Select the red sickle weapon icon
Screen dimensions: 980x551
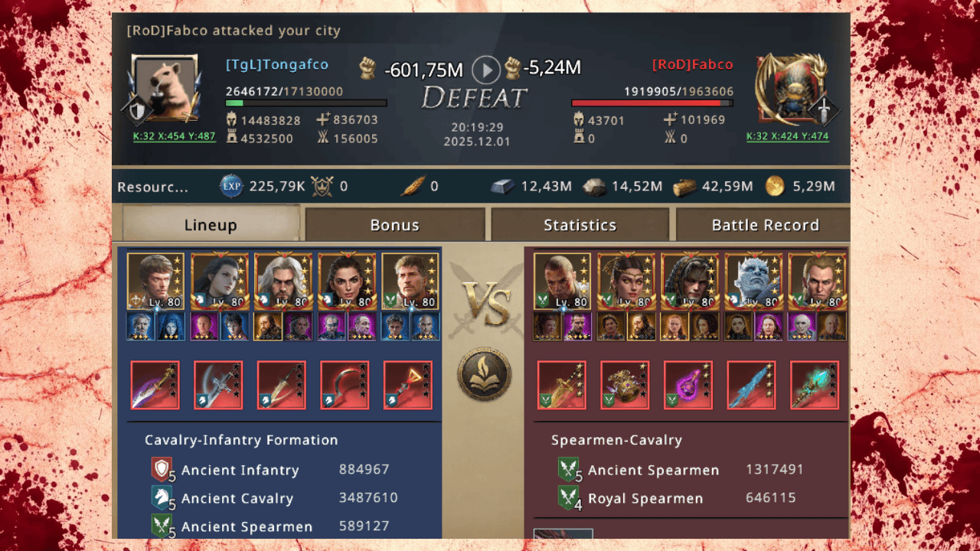[x=345, y=385]
